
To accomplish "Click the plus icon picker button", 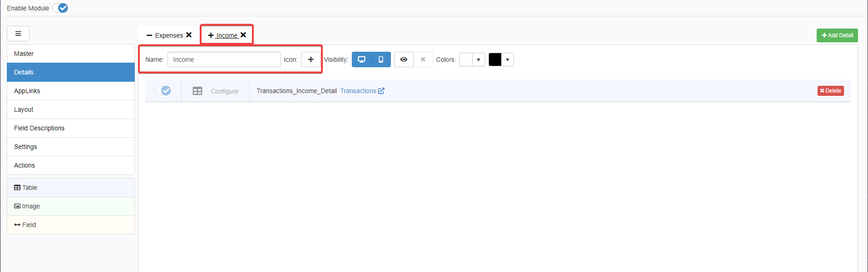I will click(x=311, y=59).
